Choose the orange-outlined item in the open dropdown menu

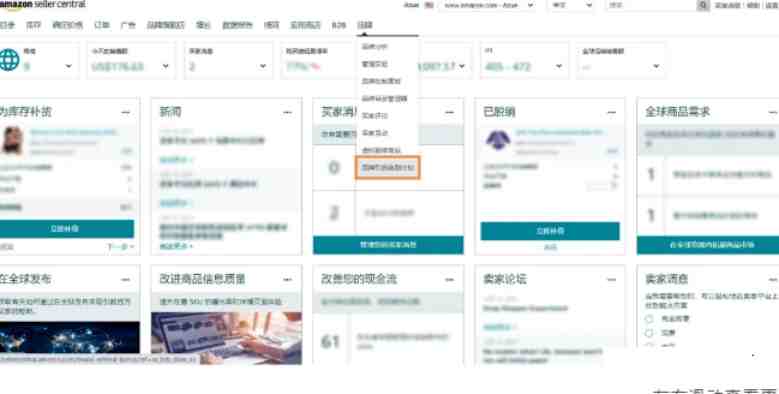pos(388,168)
